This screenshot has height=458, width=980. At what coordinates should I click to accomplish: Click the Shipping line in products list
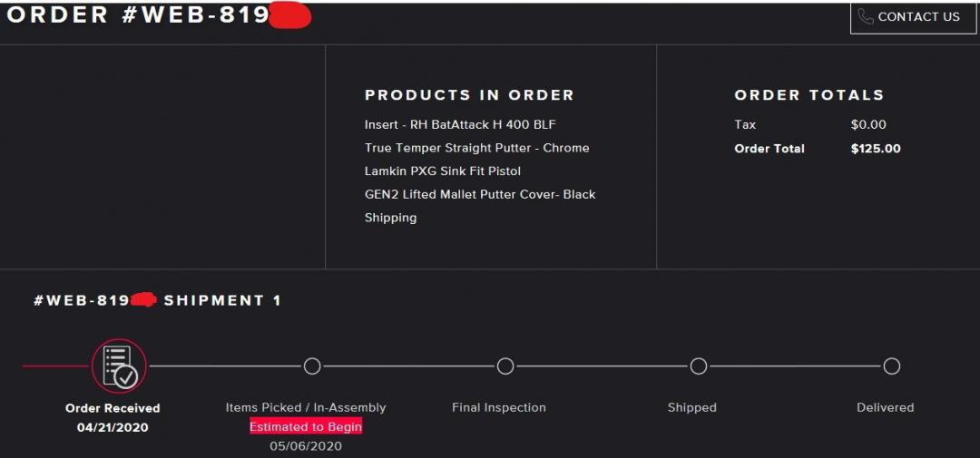tap(390, 218)
